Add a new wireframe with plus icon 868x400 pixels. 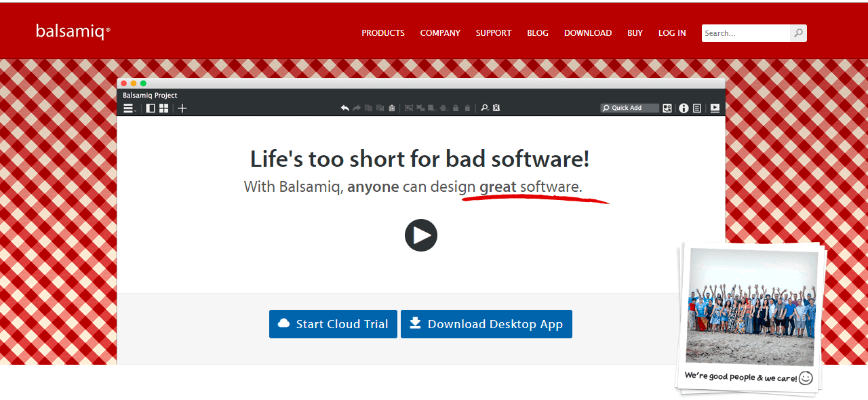(182, 108)
